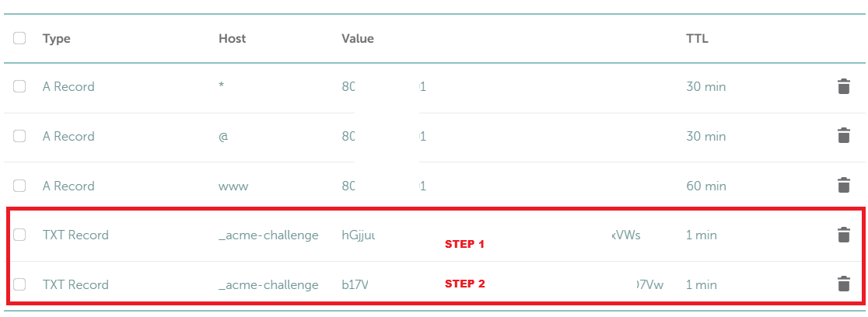
Task: Edit the www host field
Action: tap(234, 186)
